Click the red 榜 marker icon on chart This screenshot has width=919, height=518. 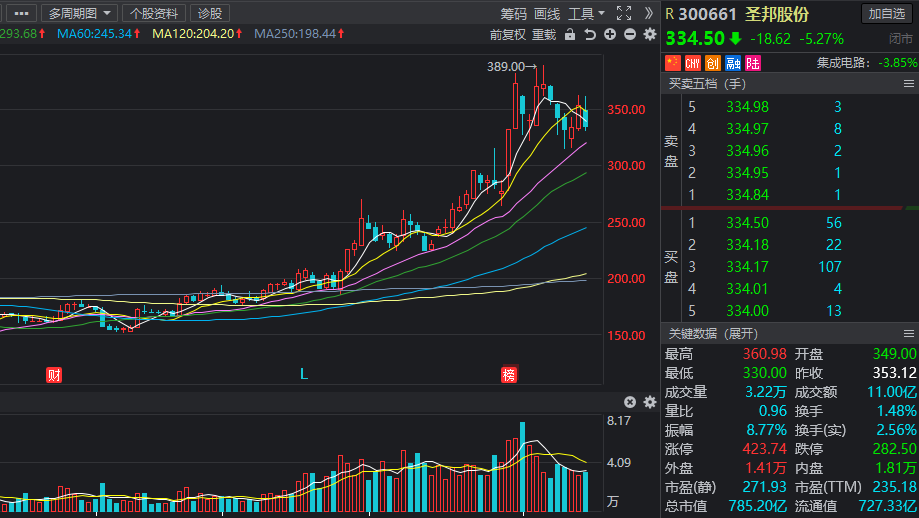coord(509,374)
